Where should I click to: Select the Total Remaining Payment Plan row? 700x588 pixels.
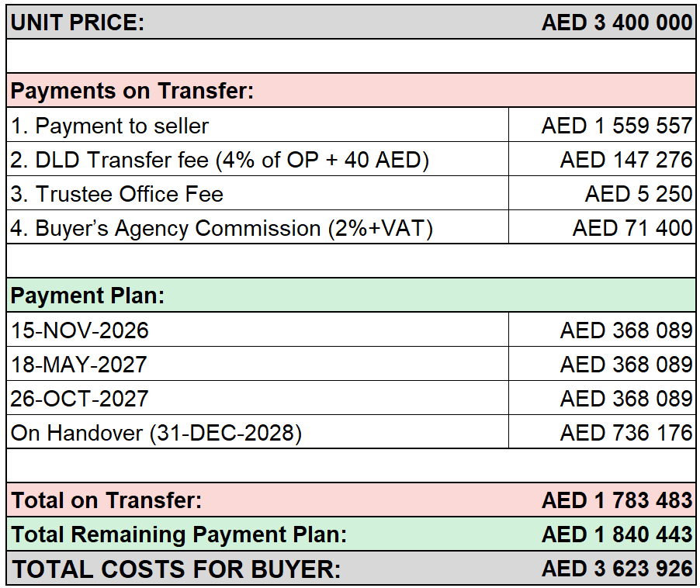(x=351, y=534)
